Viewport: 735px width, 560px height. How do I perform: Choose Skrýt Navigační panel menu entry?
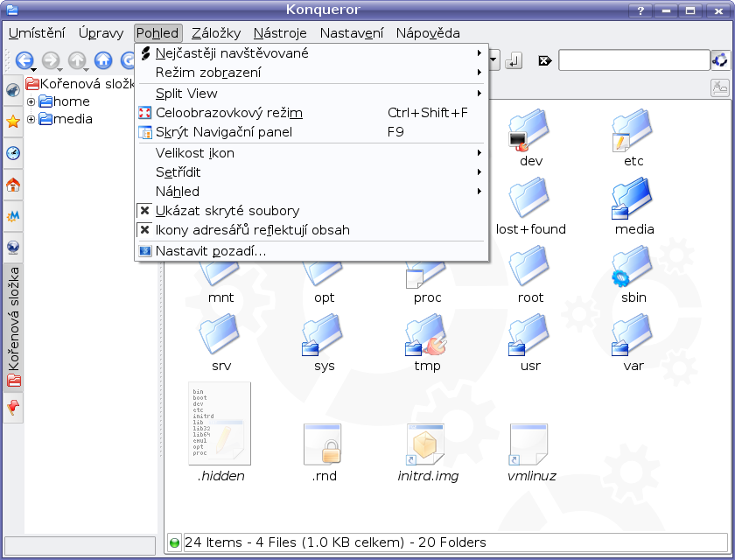click(x=311, y=131)
